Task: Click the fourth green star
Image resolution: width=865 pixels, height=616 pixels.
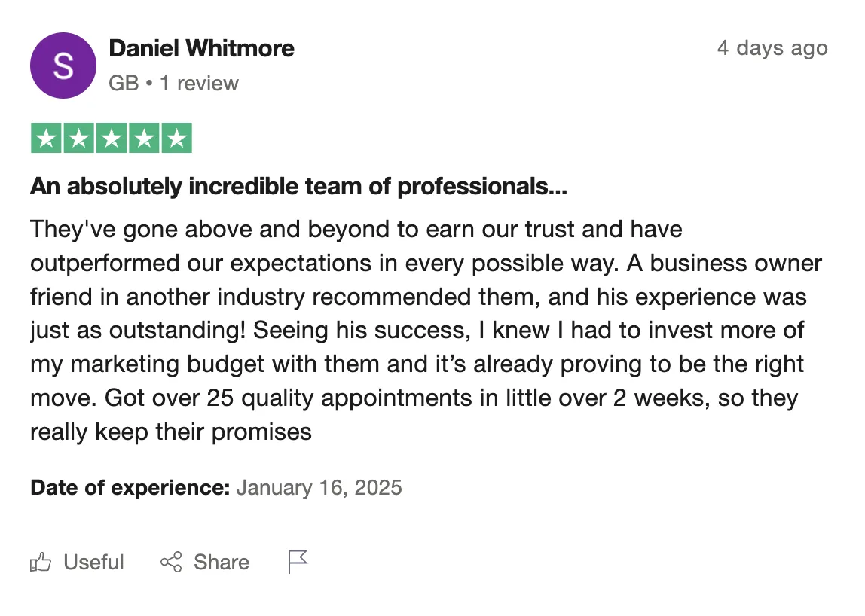Action: (x=144, y=138)
